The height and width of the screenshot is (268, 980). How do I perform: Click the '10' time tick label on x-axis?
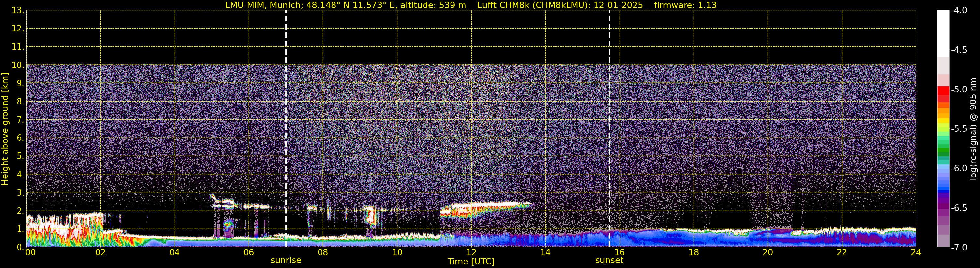point(397,252)
